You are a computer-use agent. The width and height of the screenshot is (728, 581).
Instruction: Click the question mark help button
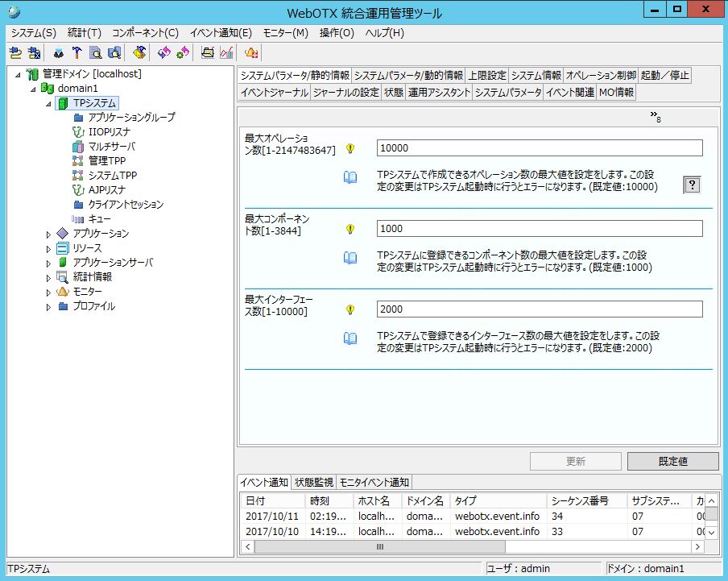tap(692, 185)
